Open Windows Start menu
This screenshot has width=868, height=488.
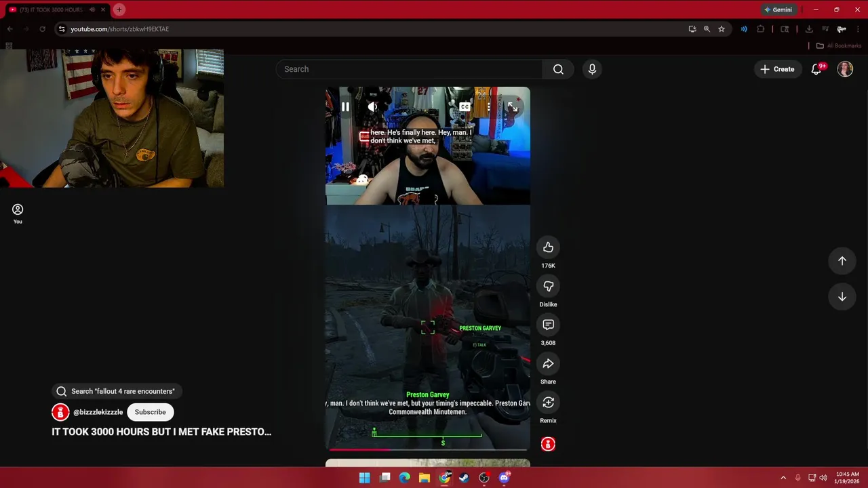coord(364,478)
